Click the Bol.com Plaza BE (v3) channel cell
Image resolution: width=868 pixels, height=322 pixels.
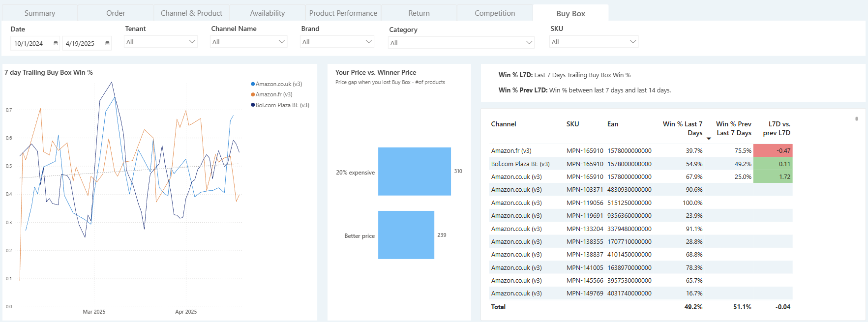click(x=520, y=164)
